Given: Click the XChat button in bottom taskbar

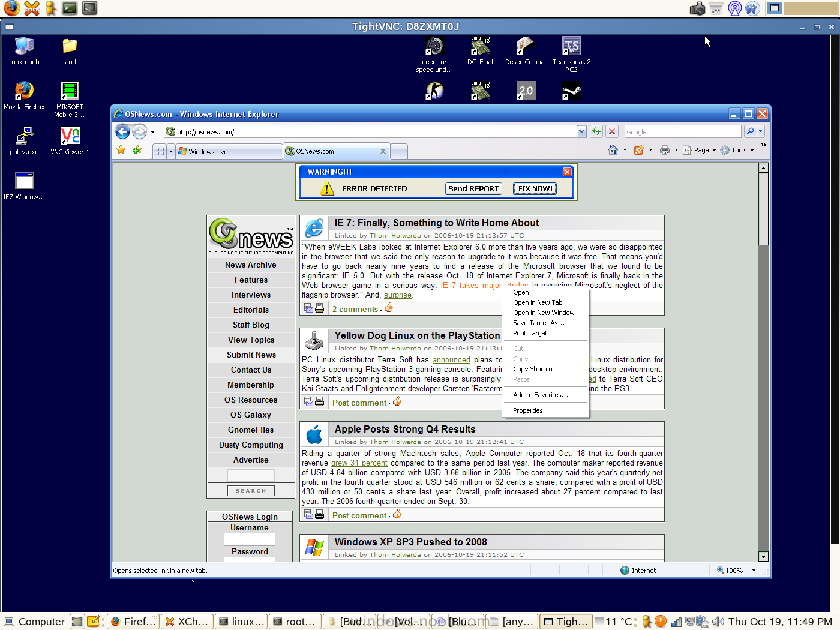Looking at the screenshot, I should 187,622.
